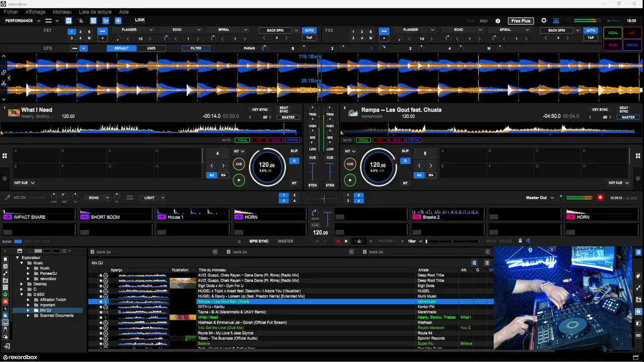The height and width of the screenshot is (362, 644).
Task: Open the Affichage menu
Action: (35, 12)
